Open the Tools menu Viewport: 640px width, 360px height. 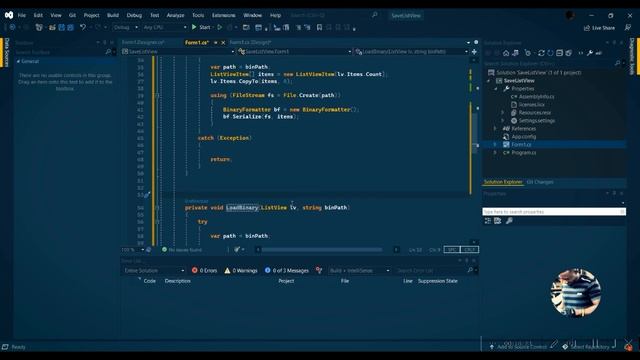point(198,15)
